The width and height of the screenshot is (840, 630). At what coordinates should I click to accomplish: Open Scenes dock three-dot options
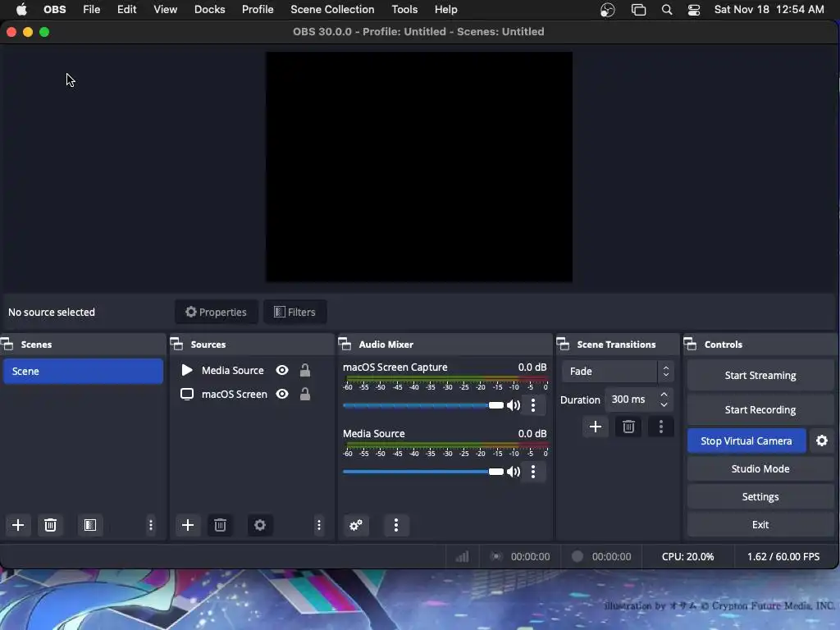[x=151, y=525]
